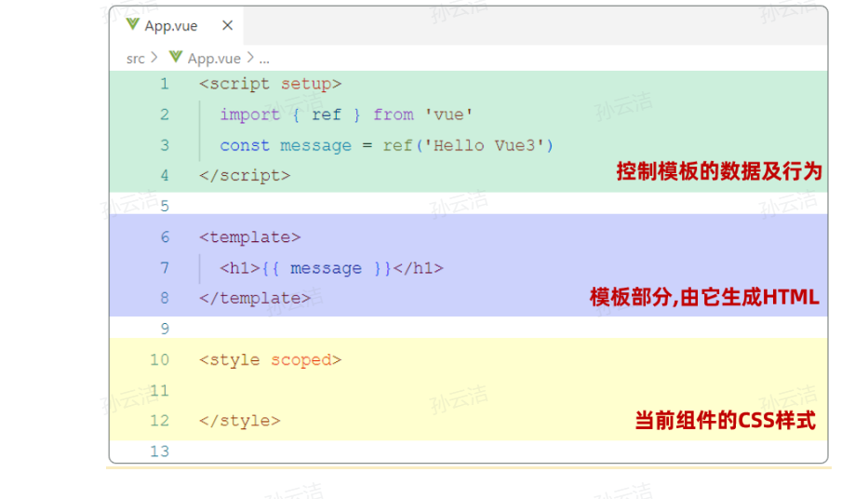Click the ref function call on line 3
This screenshot has height=499, width=868.
[x=397, y=145]
